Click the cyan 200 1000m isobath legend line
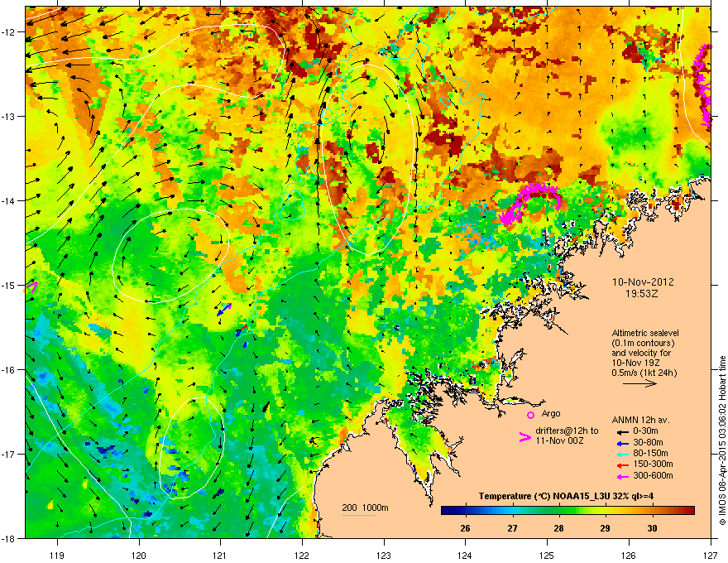Screen dimensions: 728x563 (359, 515)
